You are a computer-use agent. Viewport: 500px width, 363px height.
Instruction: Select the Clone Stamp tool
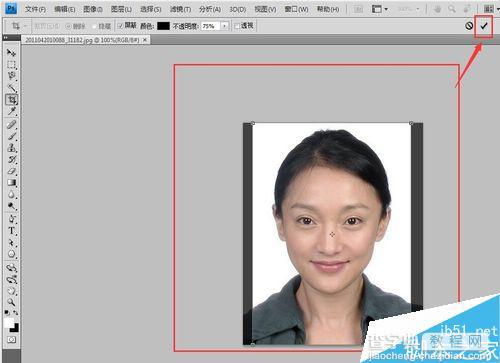(x=11, y=148)
